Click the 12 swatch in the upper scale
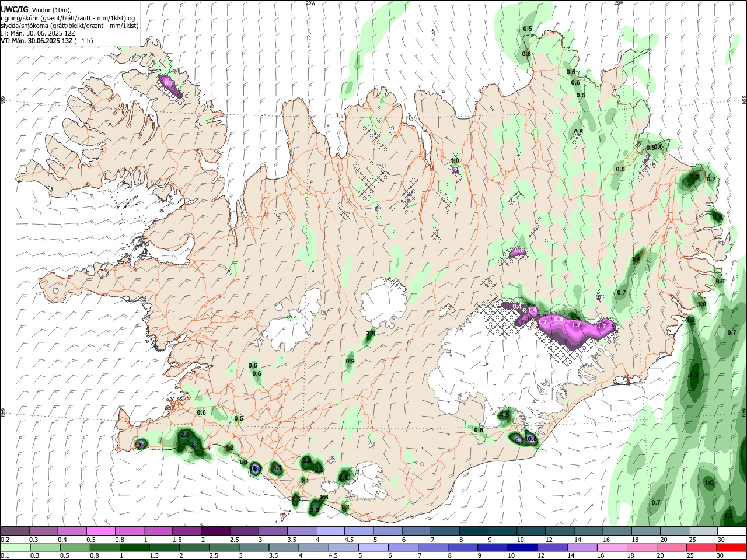Viewport: 747px width, 560px height. pos(560,531)
